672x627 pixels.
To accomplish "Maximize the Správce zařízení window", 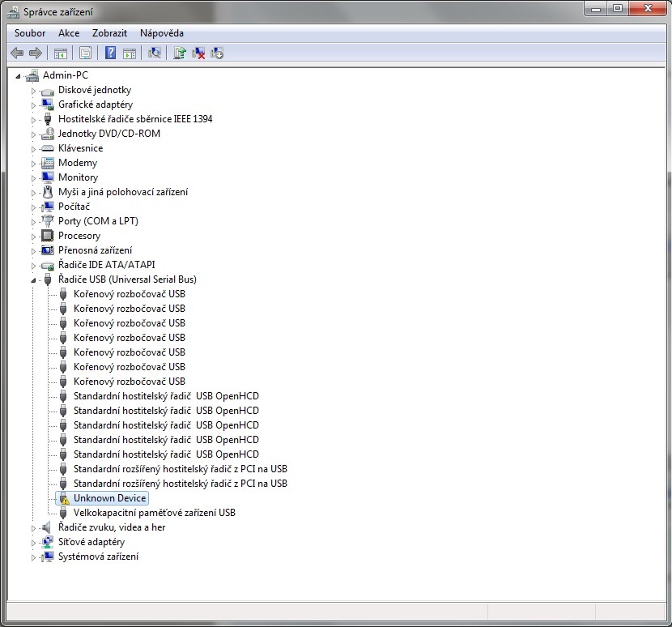I will click(618, 9).
